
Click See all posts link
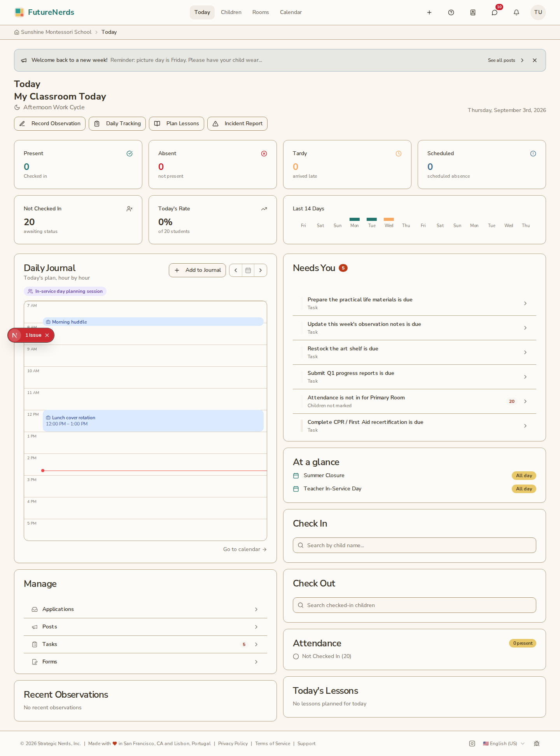tap(506, 60)
